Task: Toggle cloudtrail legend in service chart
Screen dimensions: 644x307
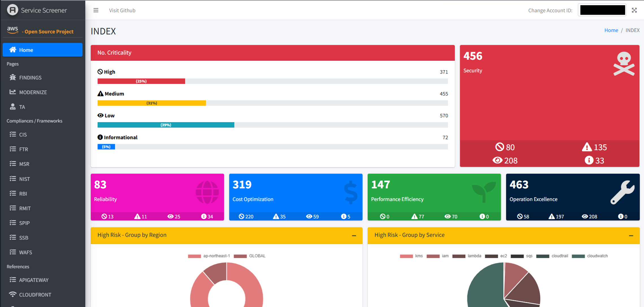Action: point(552,256)
